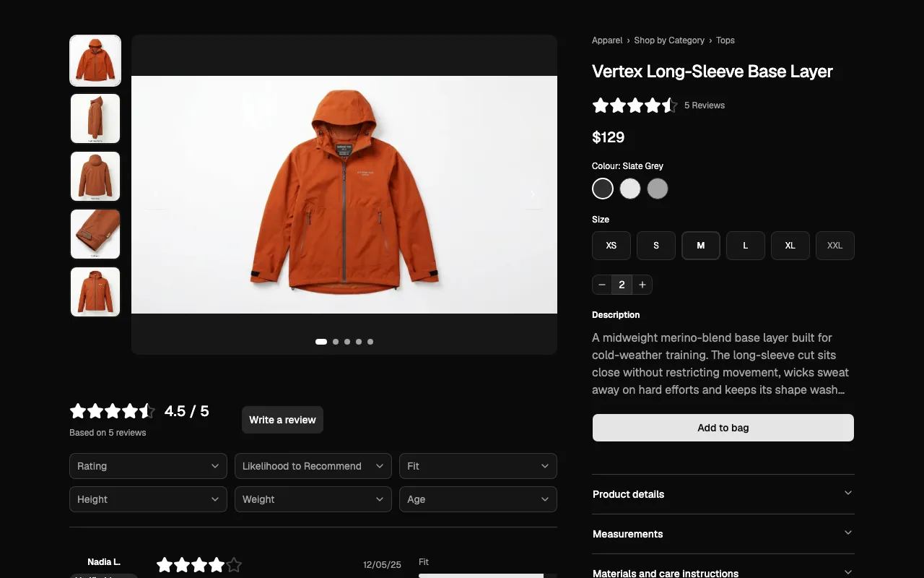Image resolution: width=924 pixels, height=578 pixels.
Task: Select the back-view jacket thumbnail
Action: [95, 176]
